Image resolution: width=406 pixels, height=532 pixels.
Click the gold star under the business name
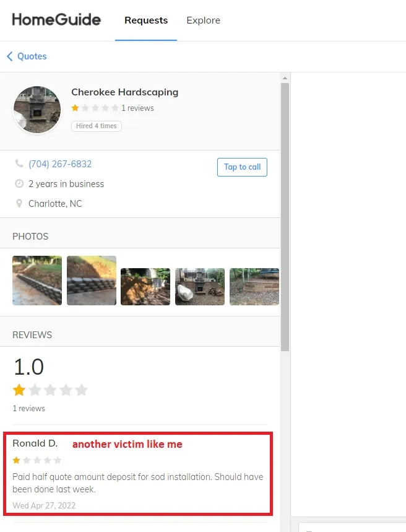click(75, 108)
